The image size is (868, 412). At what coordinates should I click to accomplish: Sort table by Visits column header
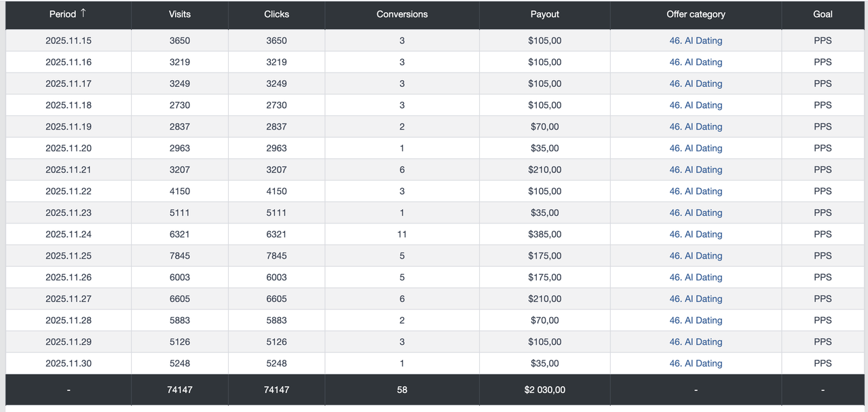[x=180, y=14]
